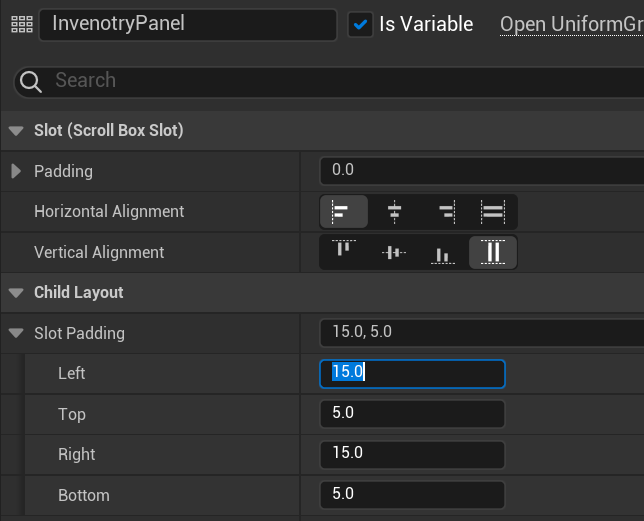Click the Right padding value field

click(x=412, y=454)
